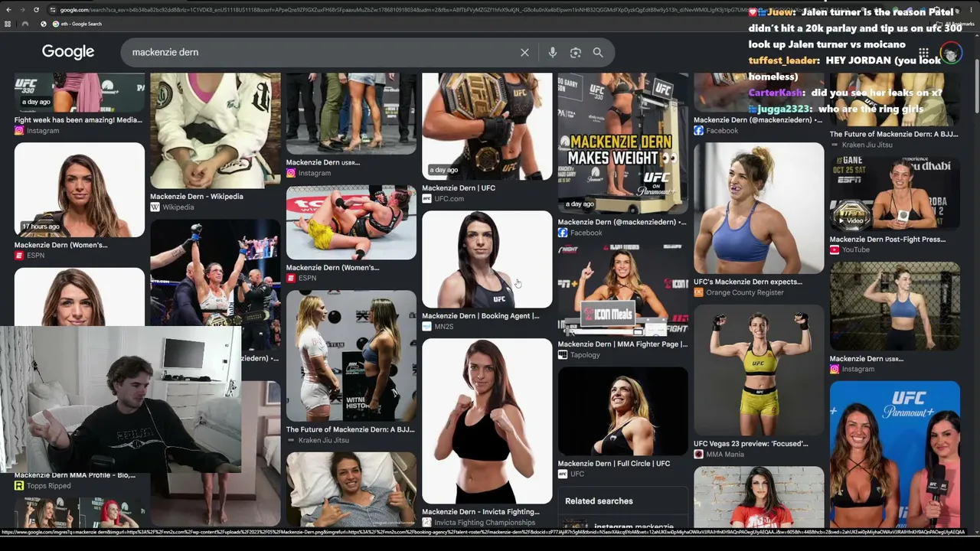Open 'UFC Vegas 23 preview: Focused...' thumbnail
The image size is (980, 551).
tap(759, 370)
